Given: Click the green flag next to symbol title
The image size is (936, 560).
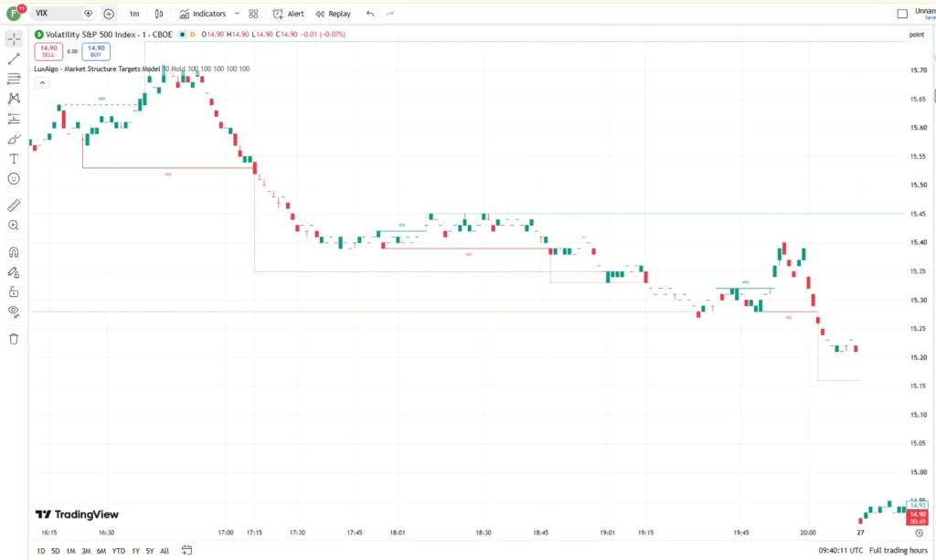Looking at the screenshot, I should pyautogui.click(x=38, y=35).
